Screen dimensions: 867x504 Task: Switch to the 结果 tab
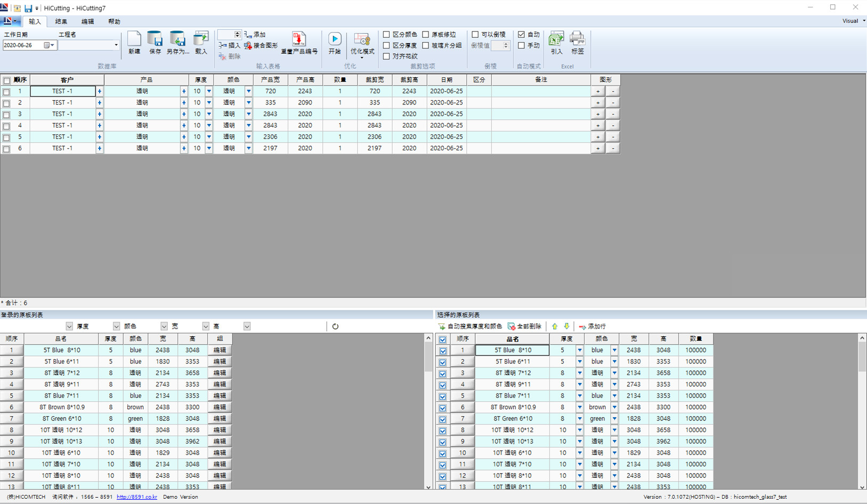click(x=61, y=22)
